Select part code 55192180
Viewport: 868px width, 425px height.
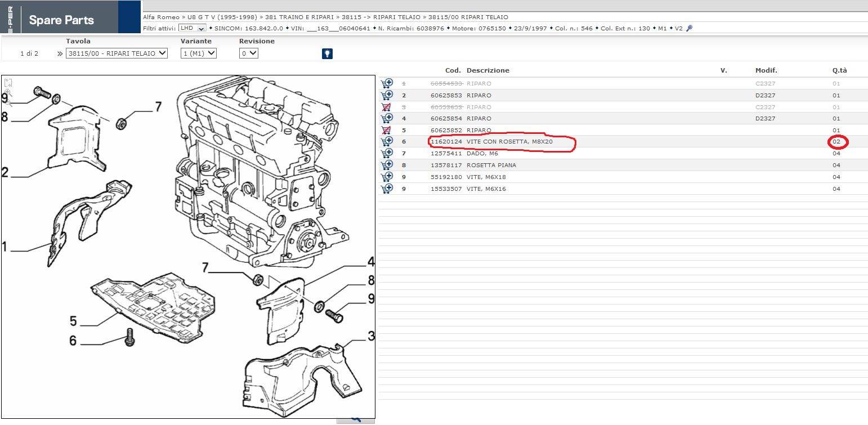(446, 177)
